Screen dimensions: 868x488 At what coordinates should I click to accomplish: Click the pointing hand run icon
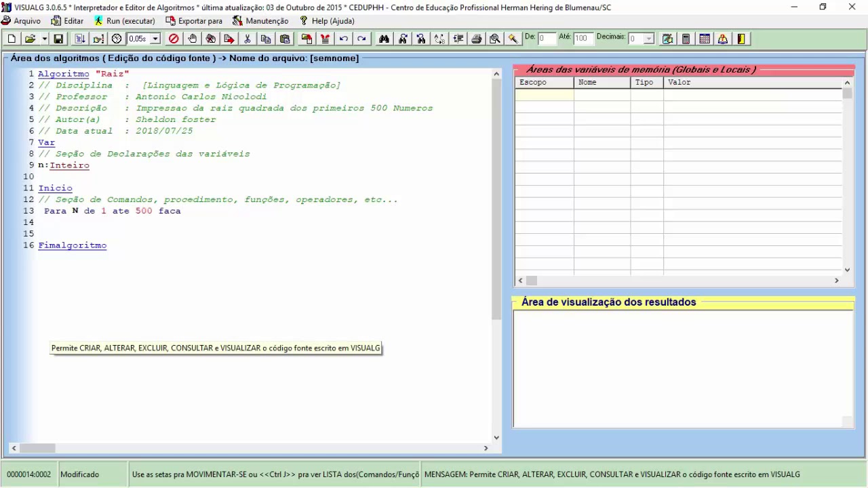pos(98,39)
